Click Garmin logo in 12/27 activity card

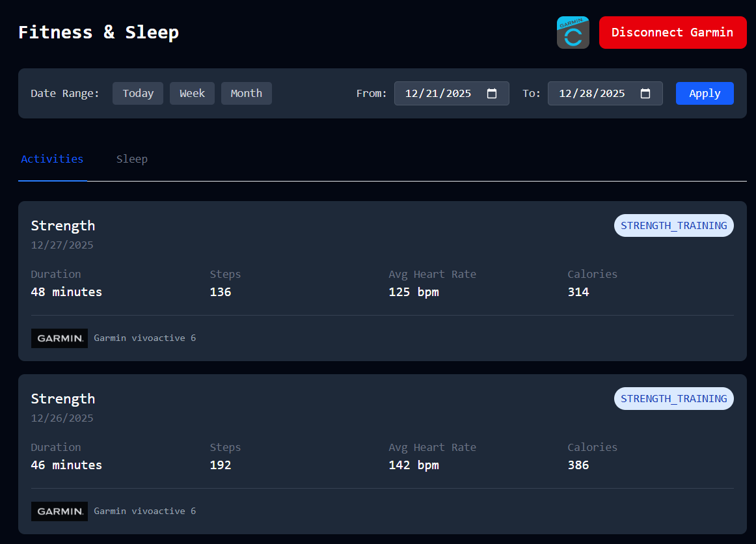(x=59, y=338)
